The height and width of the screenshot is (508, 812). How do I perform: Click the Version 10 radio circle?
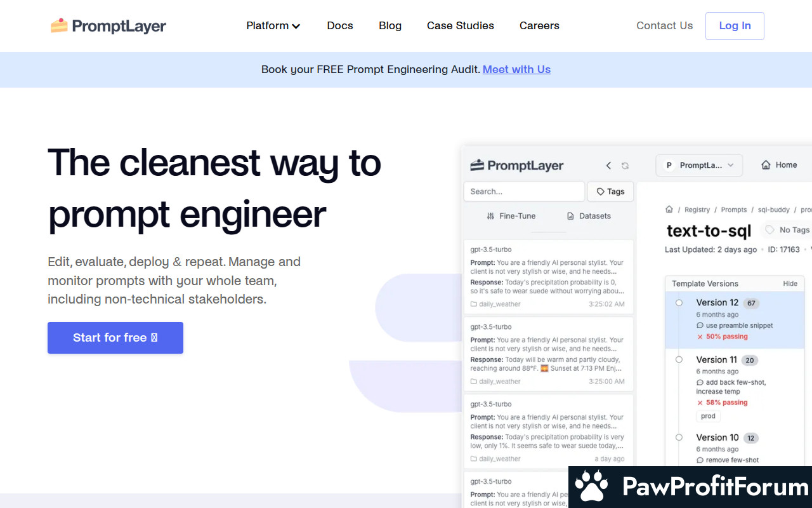coord(679,438)
